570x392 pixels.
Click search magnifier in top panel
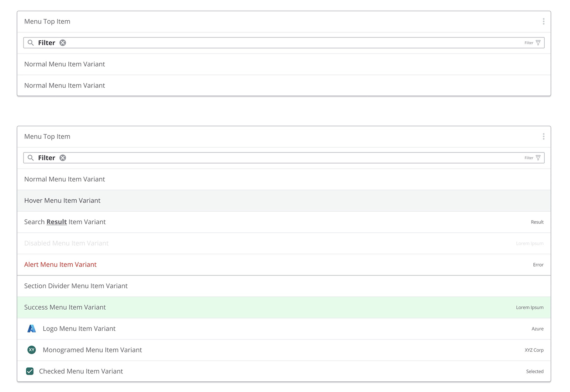(x=31, y=43)
